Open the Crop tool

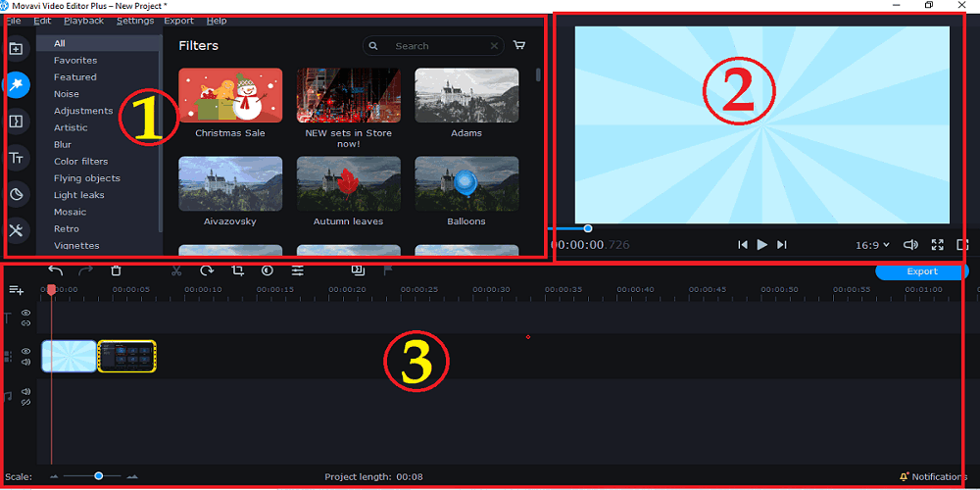point(237,270)
